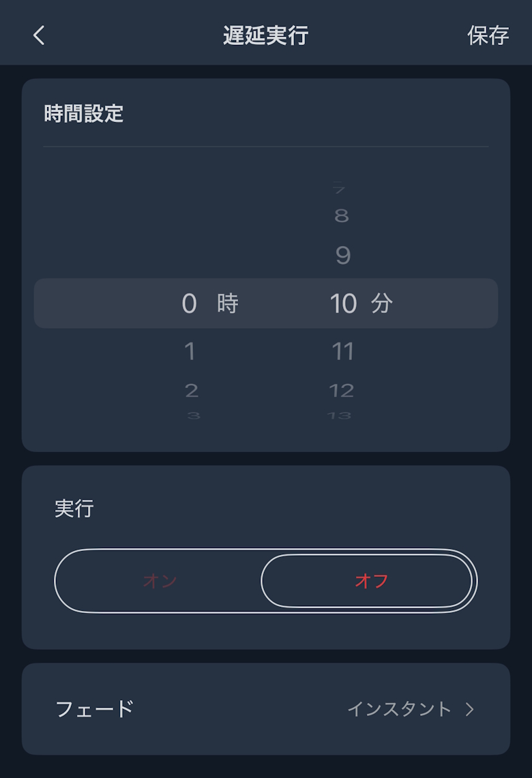Pick 1 in the hours wheel
This screenshot has width=532, height=778.
click(190, 352)
